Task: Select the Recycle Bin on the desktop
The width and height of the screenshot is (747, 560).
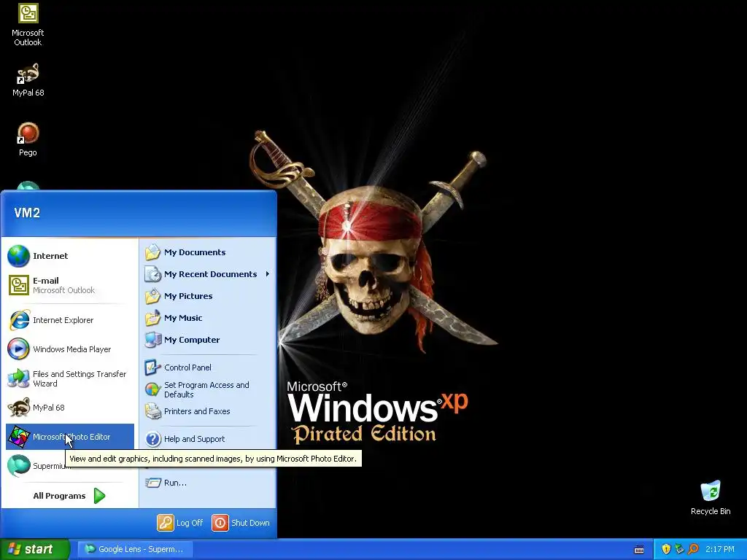Action: tap(711, 498)
